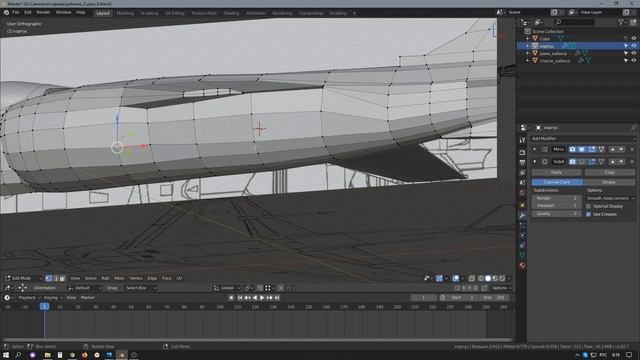This screenshot has height=360, width=640.
Task: Select Simple subdivision type
Action: [x=609, y=182]
